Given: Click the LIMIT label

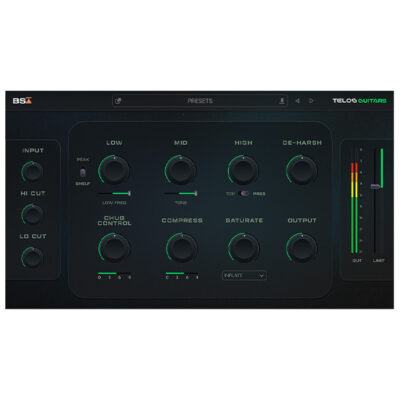Looking at the screenshot, I should pos(378,261).
